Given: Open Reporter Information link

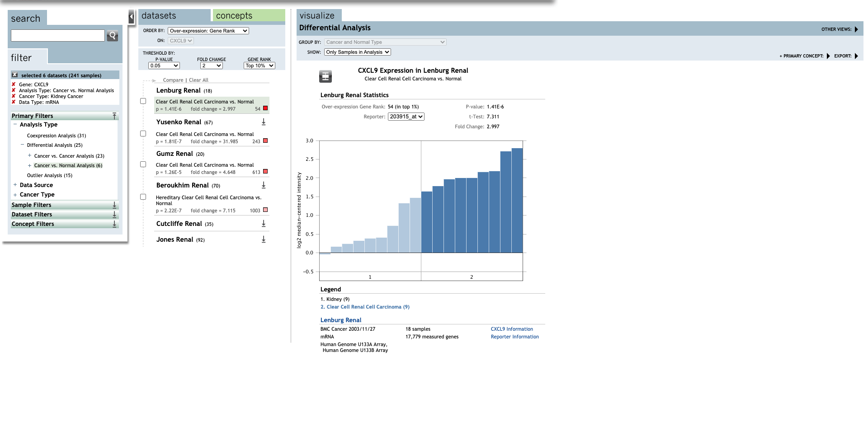Looking at the screenshot, I should click(515, 337).
